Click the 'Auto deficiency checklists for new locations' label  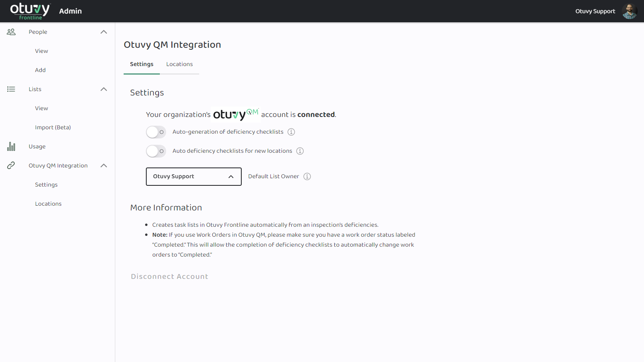[x=232, y=151]
